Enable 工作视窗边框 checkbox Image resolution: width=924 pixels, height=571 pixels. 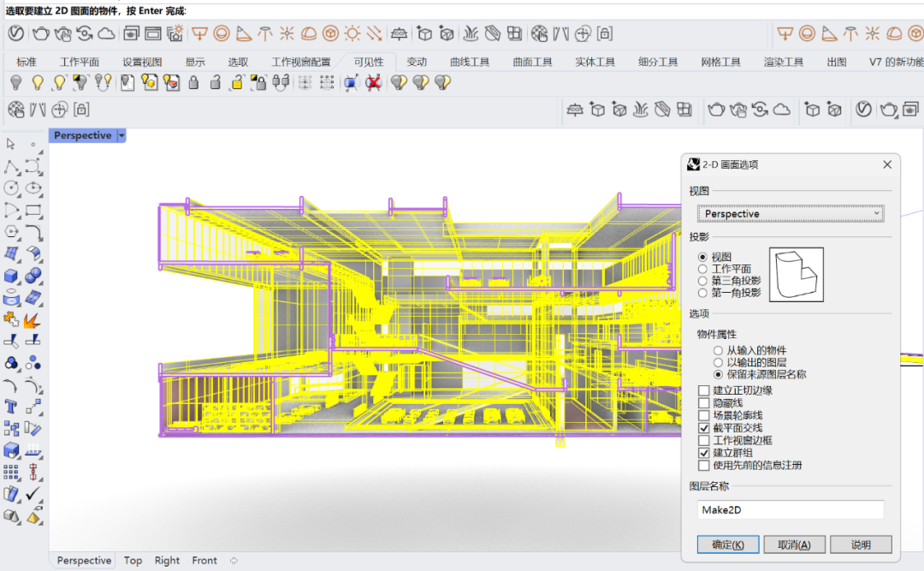(703, 440)
